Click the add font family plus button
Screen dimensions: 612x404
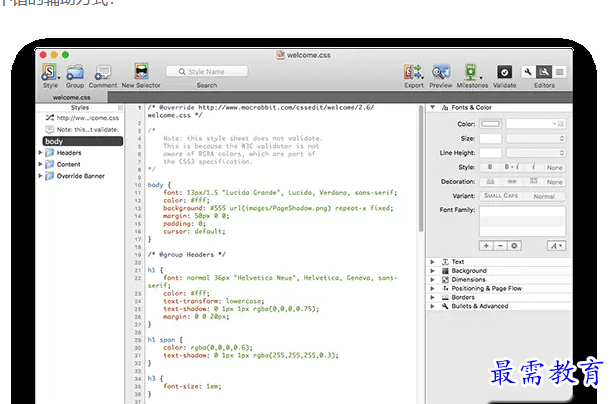coord(486,245)
